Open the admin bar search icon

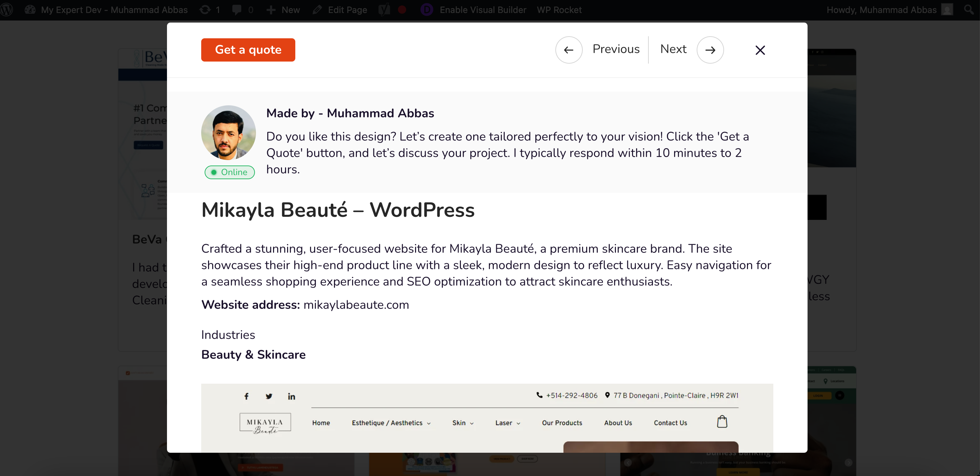tap(969, 10)
